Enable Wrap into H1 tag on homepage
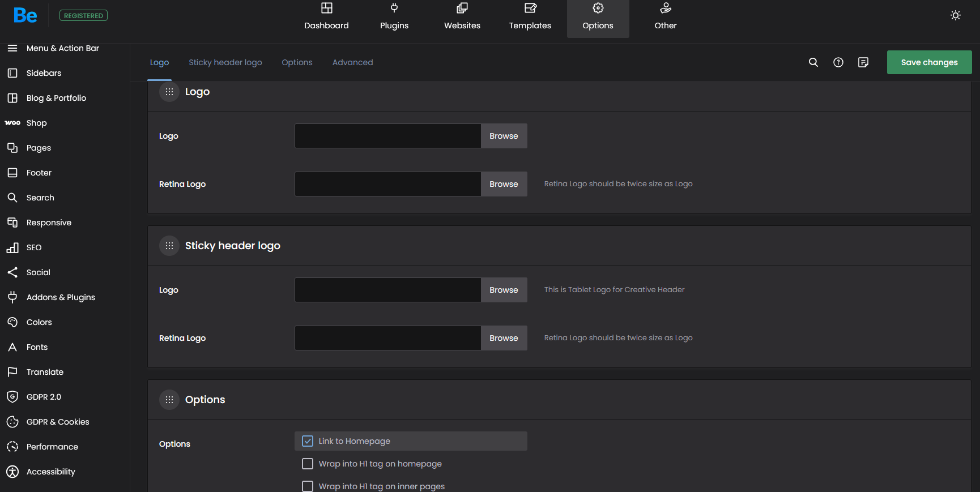This screenshot has height=492, width=980. tap(308, 464)
